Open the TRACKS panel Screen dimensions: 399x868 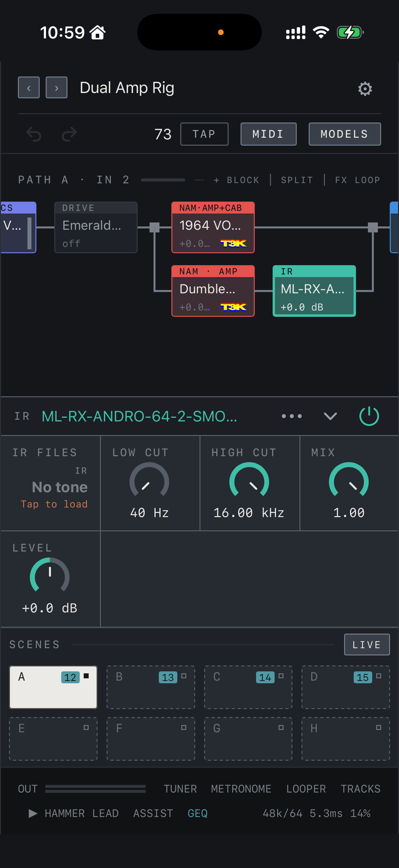[361, 789]
